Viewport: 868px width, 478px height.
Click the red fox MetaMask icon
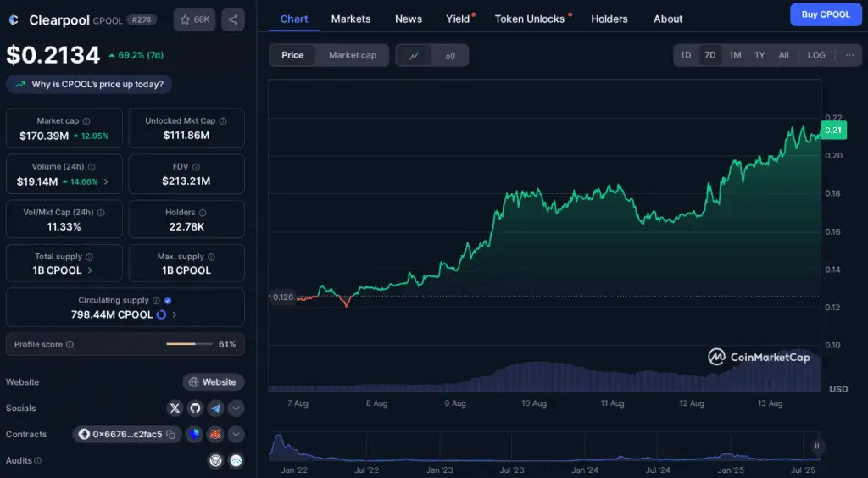[x=215, y=434]
